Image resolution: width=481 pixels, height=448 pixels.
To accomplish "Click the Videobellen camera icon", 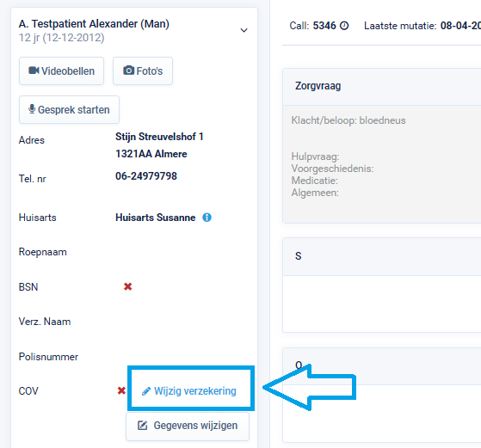I will (34, 71).
